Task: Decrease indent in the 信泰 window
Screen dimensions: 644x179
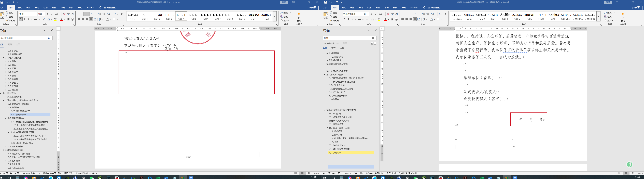Action: [100, 14]
